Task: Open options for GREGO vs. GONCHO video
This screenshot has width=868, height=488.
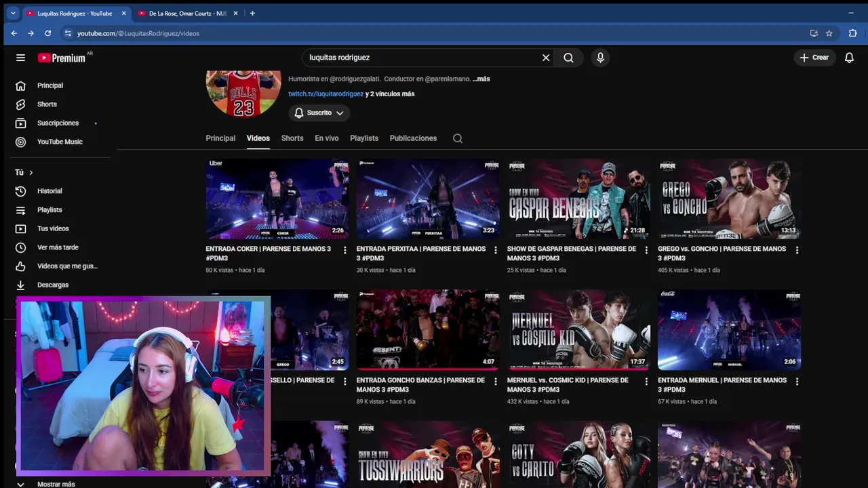Action: pyautogui.click(x=797, y=250)
